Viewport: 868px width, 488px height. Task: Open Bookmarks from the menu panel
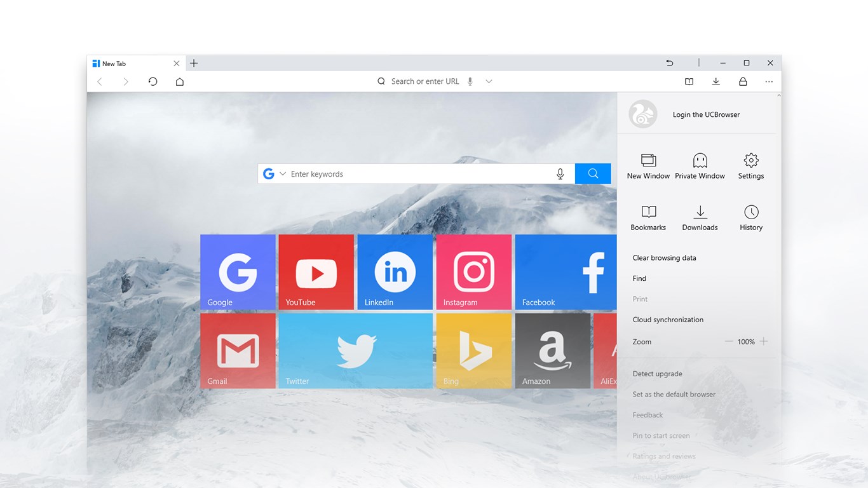(x=648, y=218)
